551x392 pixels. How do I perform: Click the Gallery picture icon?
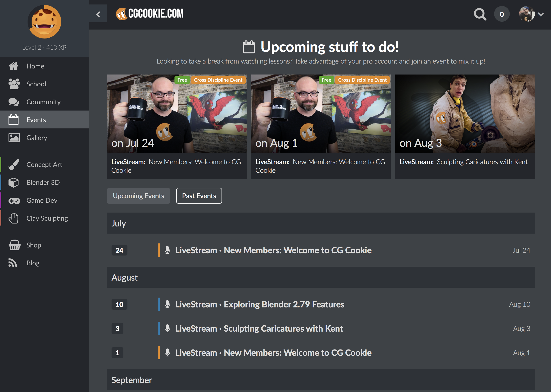tap(14, 137)
